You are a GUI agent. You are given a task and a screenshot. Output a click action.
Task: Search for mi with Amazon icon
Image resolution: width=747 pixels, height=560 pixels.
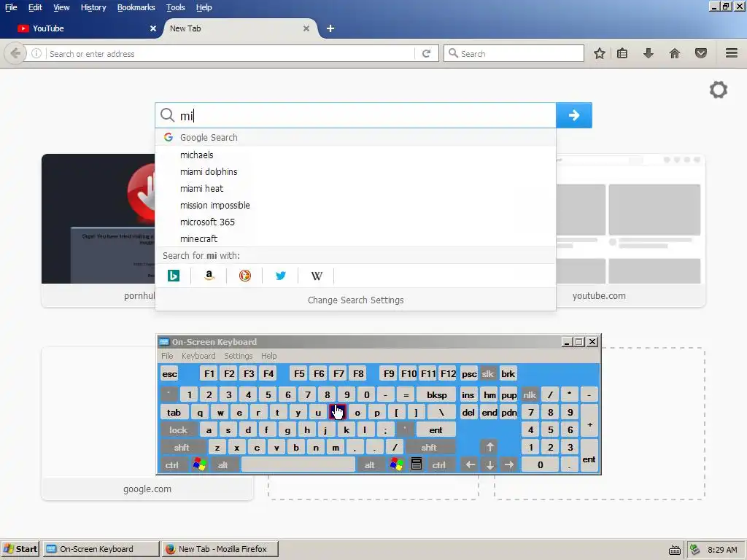coord(209,276)
